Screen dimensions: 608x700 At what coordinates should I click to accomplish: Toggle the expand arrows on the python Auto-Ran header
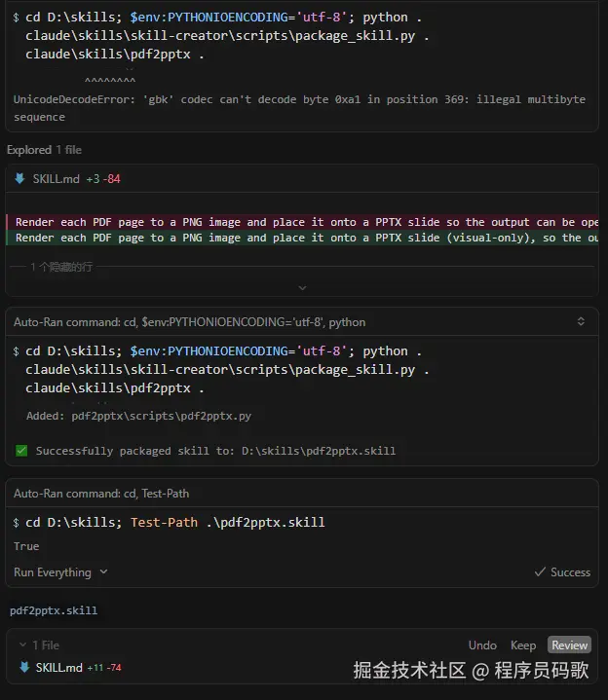[581, 321]
